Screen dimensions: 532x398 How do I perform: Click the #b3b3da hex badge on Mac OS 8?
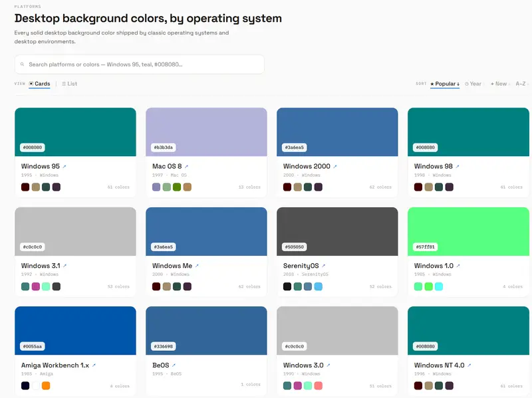164,148
